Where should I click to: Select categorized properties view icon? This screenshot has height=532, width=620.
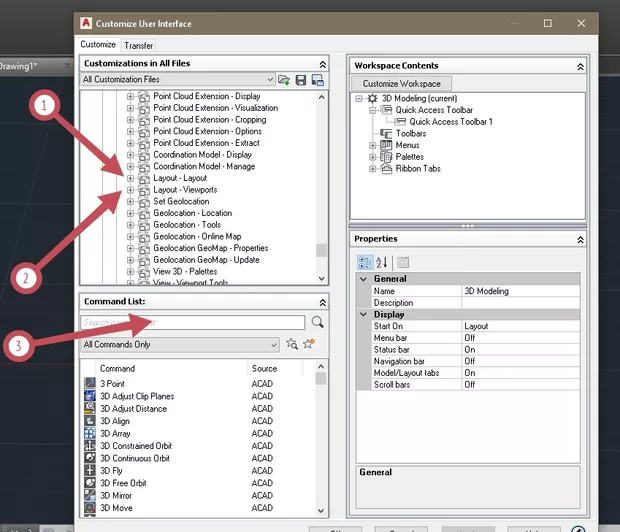click(x=365, y=262)
